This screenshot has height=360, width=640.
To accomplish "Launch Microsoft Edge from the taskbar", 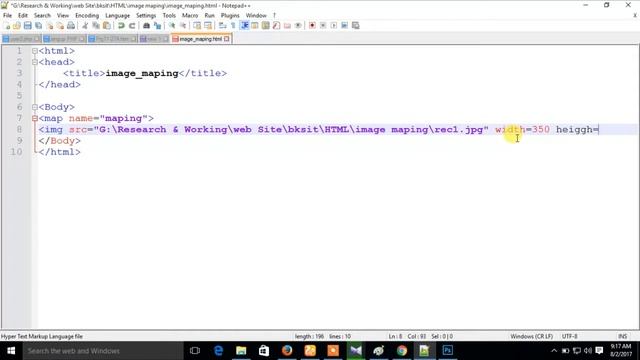I will [218, 351].
